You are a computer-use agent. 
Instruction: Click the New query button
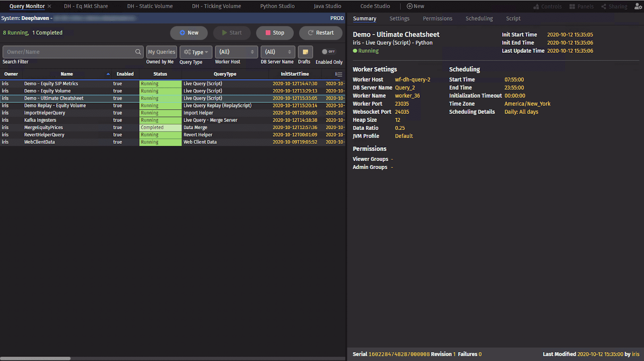189,33
